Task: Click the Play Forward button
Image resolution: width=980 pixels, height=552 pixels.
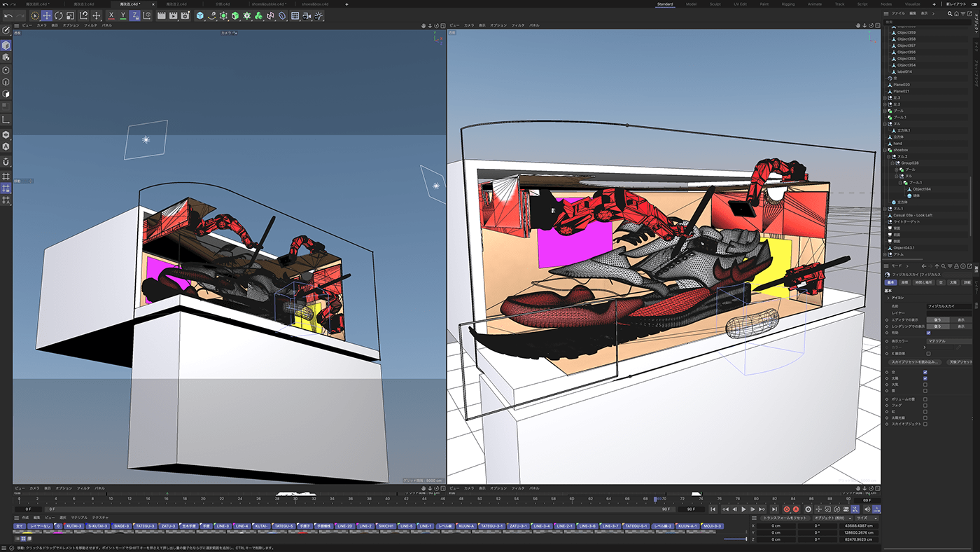Action: pyautogui.click(x=743, y=509)
